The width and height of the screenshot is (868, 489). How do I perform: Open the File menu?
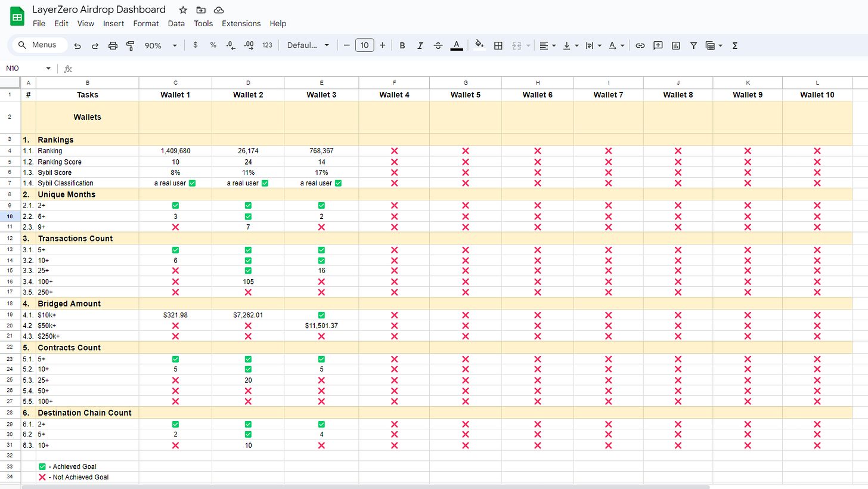coord(39,24)
